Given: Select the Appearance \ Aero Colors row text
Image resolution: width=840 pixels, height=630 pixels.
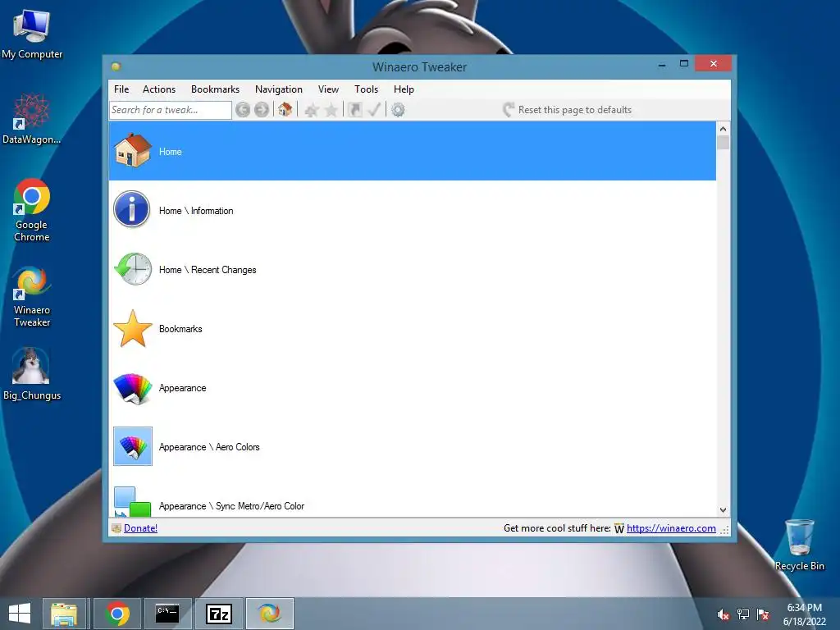Looking at the screenshot, I should (209, 447).
